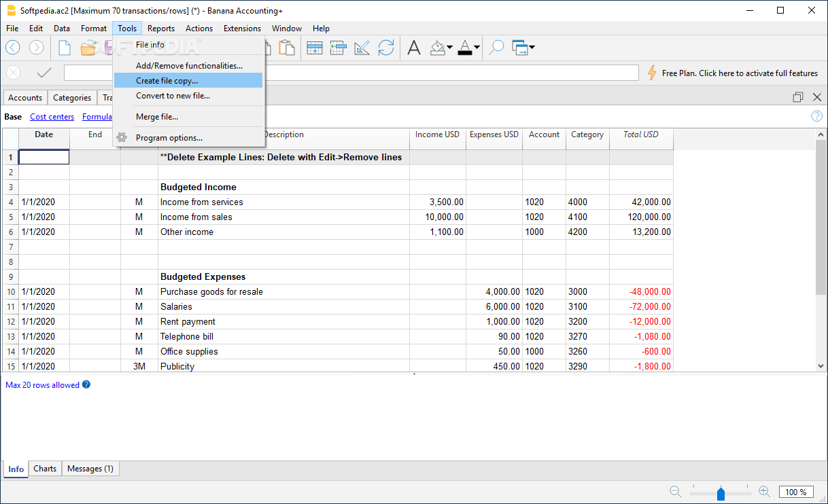
Task: Open the Messages (1) tab
Action: tap(90, 469)
